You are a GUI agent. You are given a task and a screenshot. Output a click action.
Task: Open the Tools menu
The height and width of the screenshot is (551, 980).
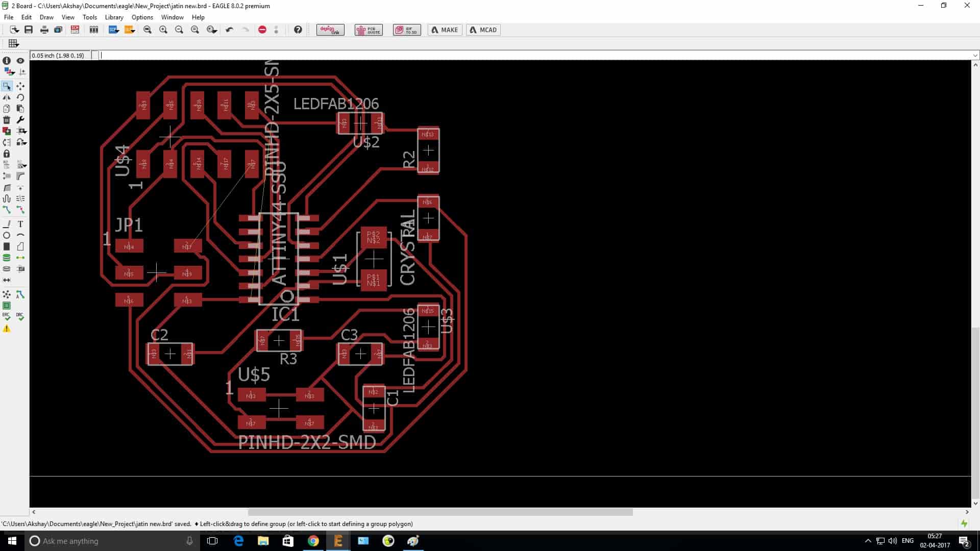click(x=90, y=17)
